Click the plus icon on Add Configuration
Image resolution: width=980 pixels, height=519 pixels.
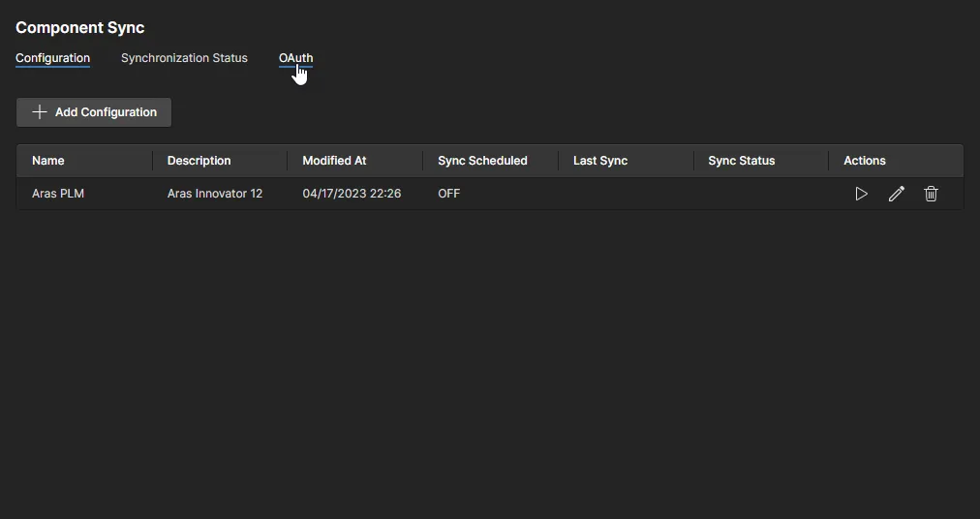40,112
